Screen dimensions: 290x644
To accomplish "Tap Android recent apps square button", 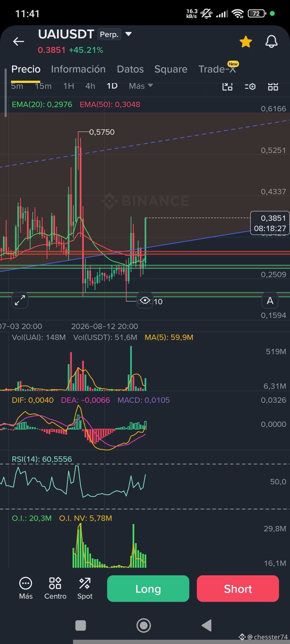I will [81, 625].
